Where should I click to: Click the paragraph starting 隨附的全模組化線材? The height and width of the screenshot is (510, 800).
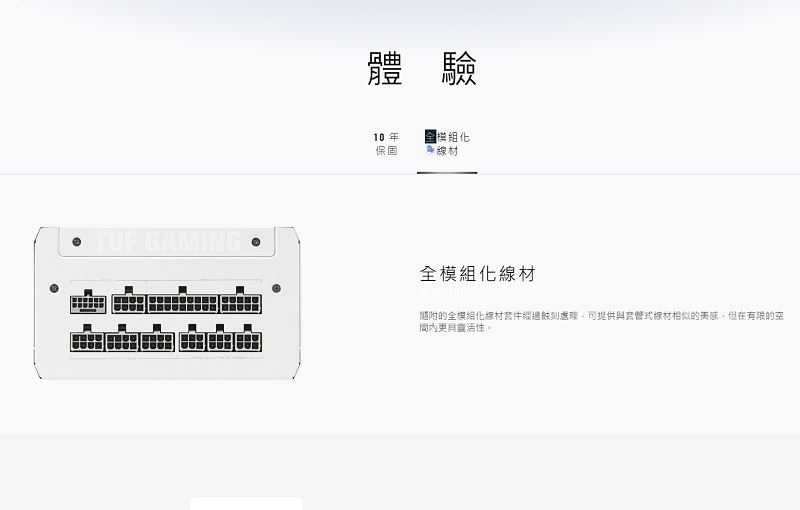(602, 321)
